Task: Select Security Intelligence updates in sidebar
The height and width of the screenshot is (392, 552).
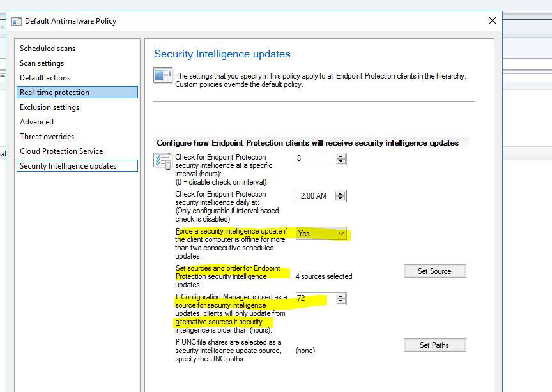Action: click(77, 166)
